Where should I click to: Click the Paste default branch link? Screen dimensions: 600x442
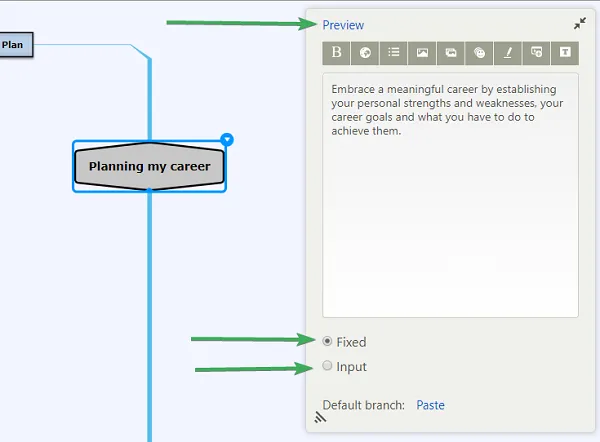430,405
